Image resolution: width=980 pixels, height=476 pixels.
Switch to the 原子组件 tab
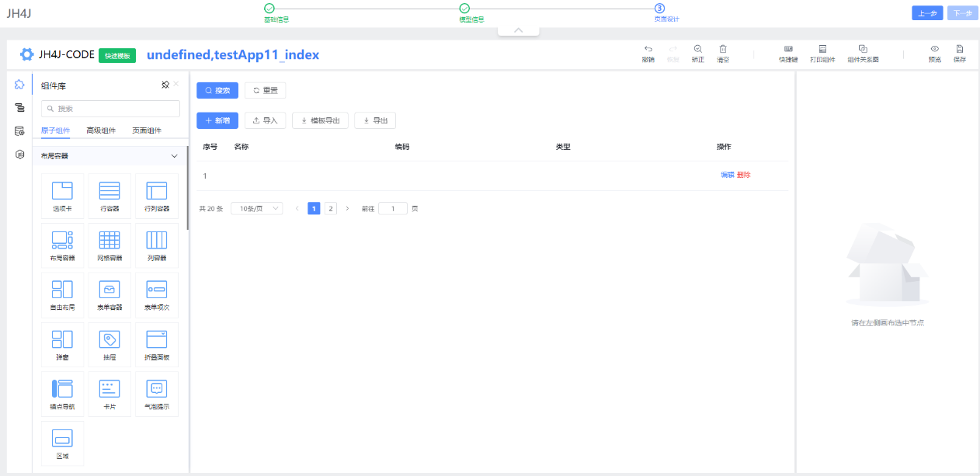[55, 130]
